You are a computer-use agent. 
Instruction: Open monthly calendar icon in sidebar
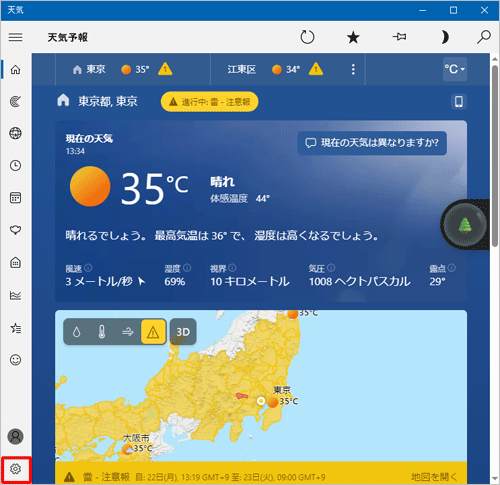(16, 198)
